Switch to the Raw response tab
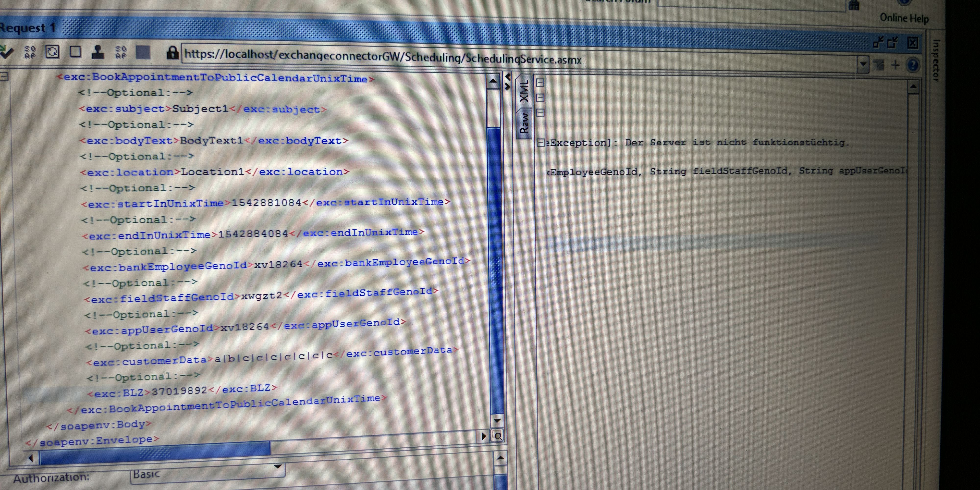The height and width of the screenshot is (490, 980). pos(524,122)
